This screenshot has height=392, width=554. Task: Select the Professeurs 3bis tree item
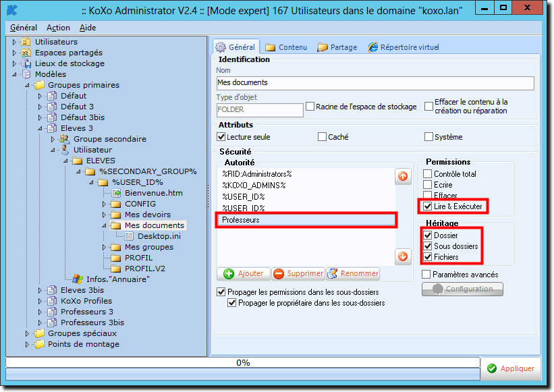click(x=92, y=323)
